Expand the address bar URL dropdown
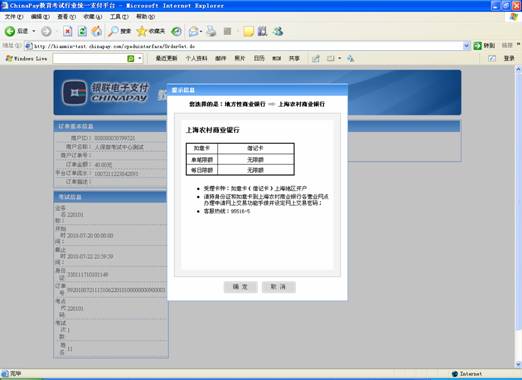 tap(467, 46)
